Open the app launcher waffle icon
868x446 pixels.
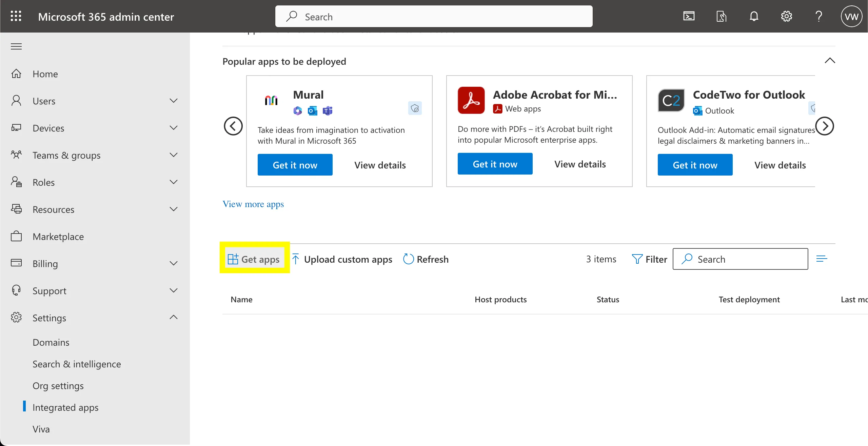(x=16, y=16)
